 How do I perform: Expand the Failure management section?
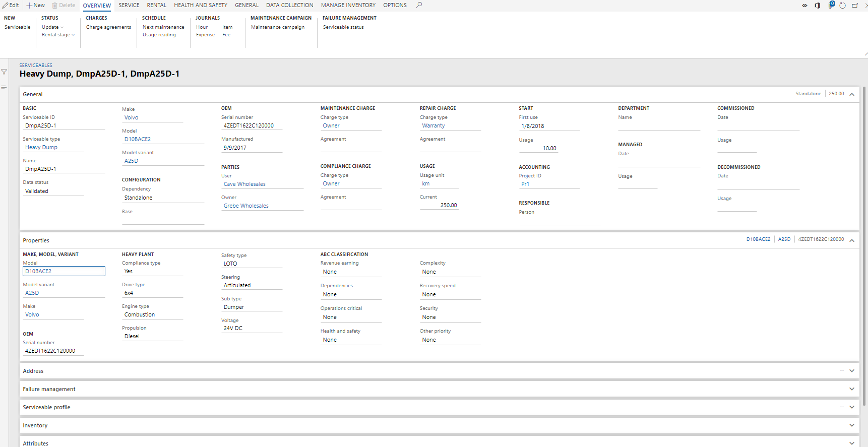pyautogui.click(x=852, y=389)
